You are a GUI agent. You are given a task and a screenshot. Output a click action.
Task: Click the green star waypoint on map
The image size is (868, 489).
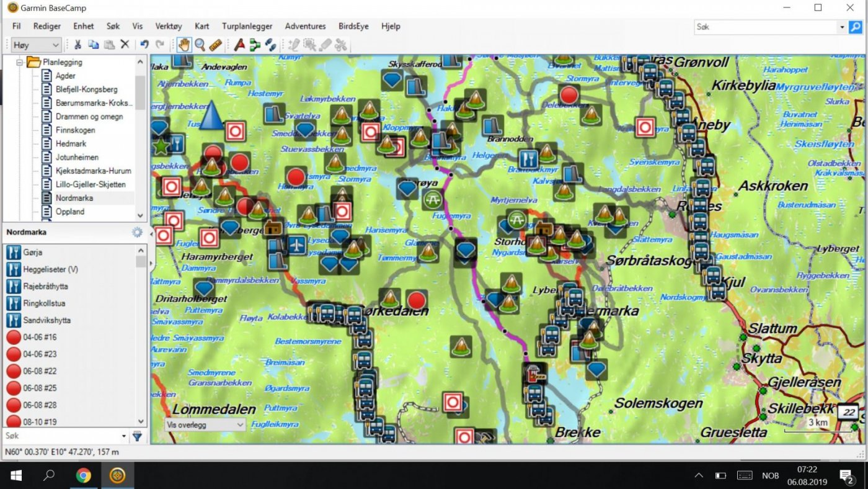pos(161,146)
